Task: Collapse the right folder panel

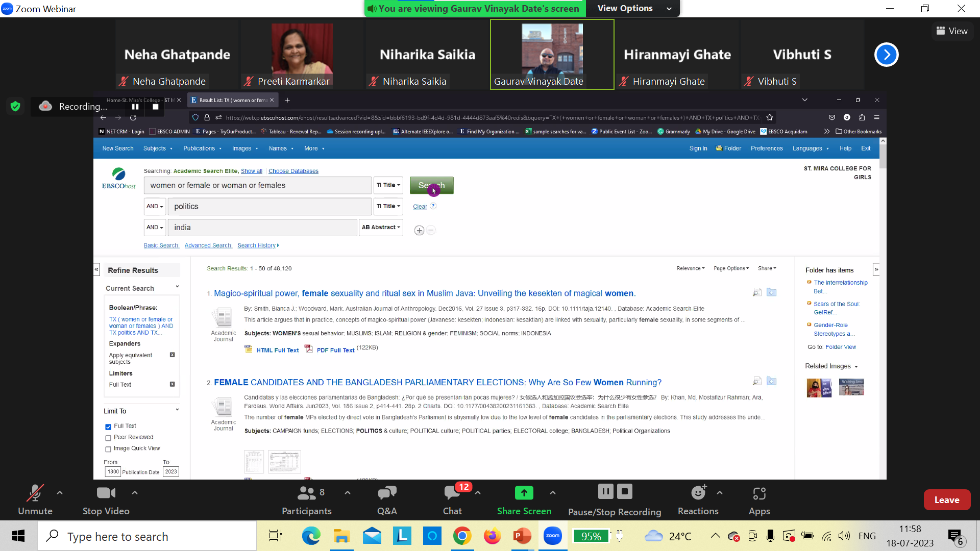Action: [x=876, y=269]
